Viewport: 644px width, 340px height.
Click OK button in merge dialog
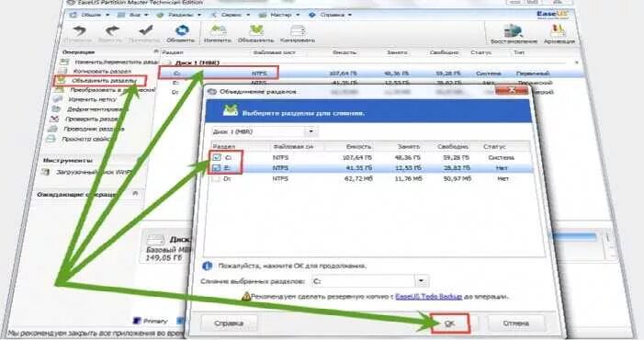pyautogui.click(x=450, y=323)
